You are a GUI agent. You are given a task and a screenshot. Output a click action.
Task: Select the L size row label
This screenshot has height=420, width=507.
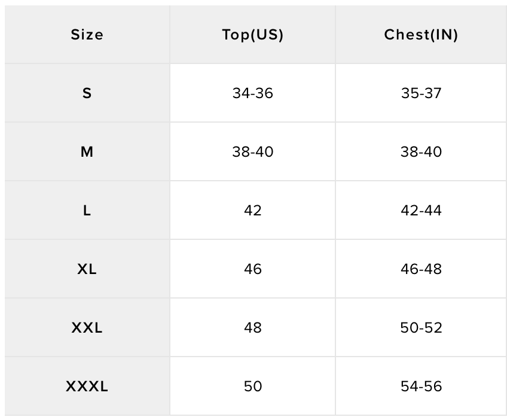[x=87, y=211]
